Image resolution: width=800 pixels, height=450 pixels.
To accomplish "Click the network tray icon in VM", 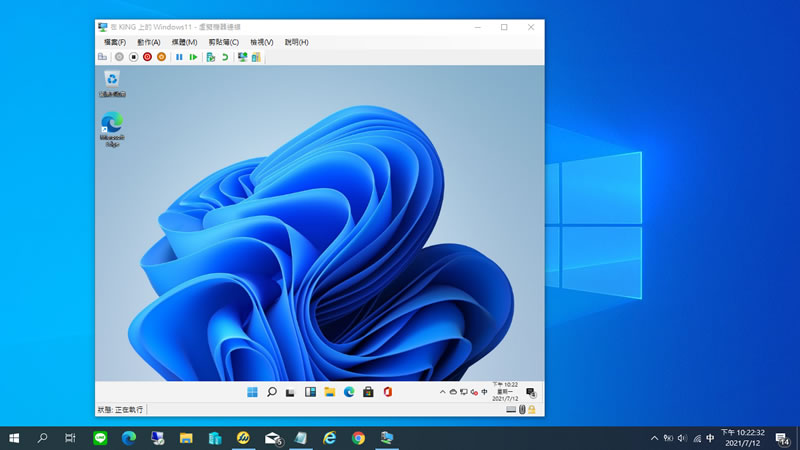I will pos(464,392).
